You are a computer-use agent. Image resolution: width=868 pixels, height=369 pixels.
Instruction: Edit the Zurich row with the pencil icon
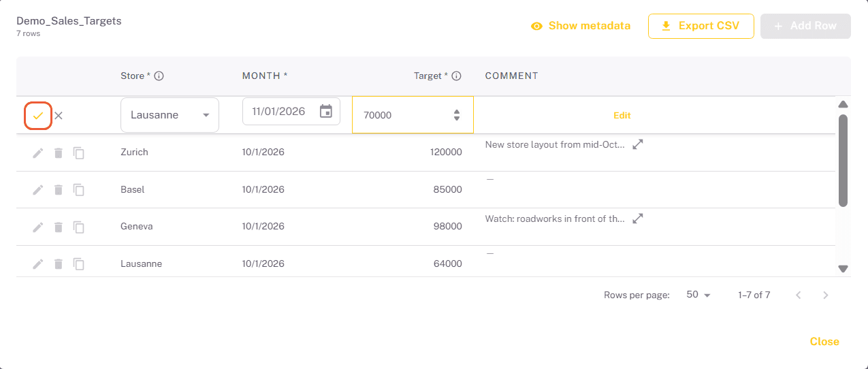38,153
